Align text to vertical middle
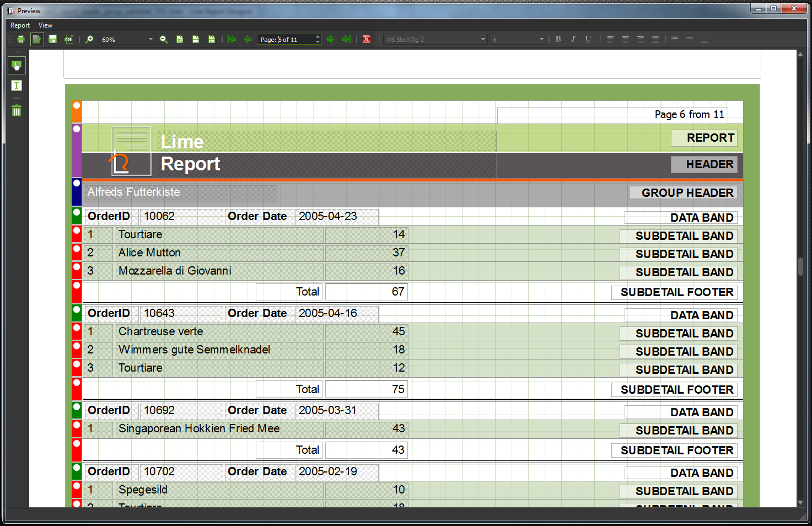 690,39
